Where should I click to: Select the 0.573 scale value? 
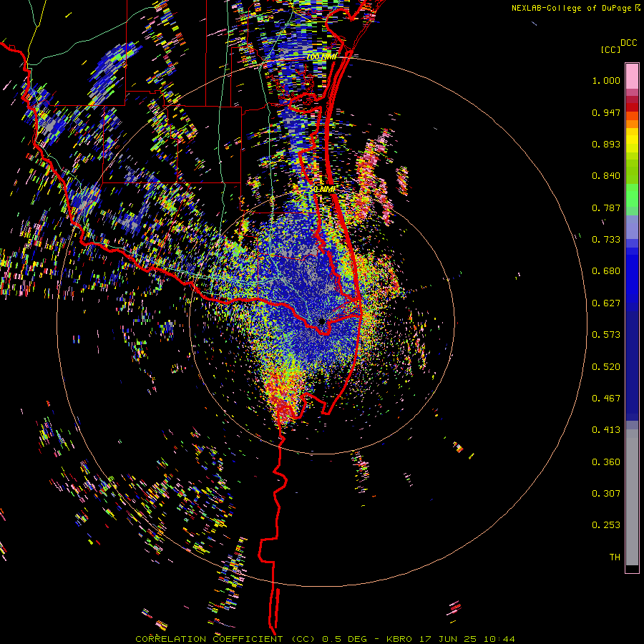point(606,335)
